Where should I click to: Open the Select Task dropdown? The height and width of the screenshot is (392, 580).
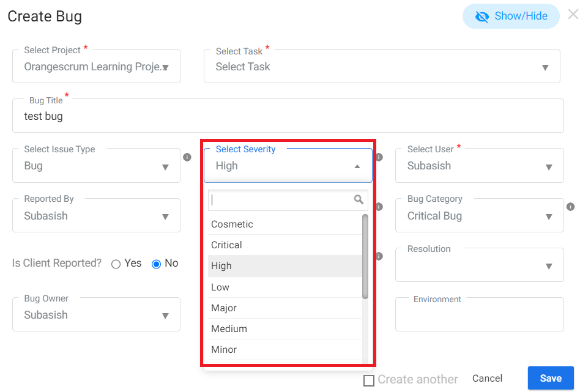click(382, 66)
